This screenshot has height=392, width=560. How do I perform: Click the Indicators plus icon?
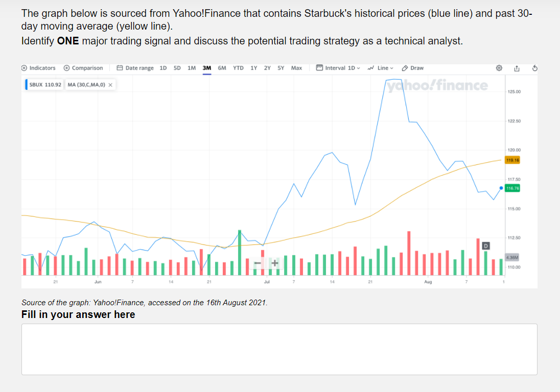25,68
